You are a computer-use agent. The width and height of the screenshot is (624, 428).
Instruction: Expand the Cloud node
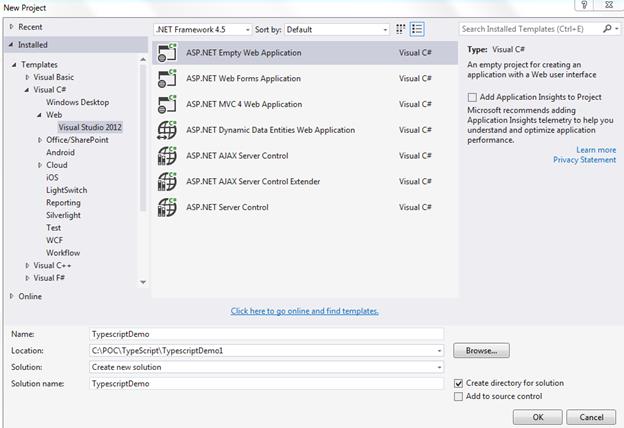point(40,165)
